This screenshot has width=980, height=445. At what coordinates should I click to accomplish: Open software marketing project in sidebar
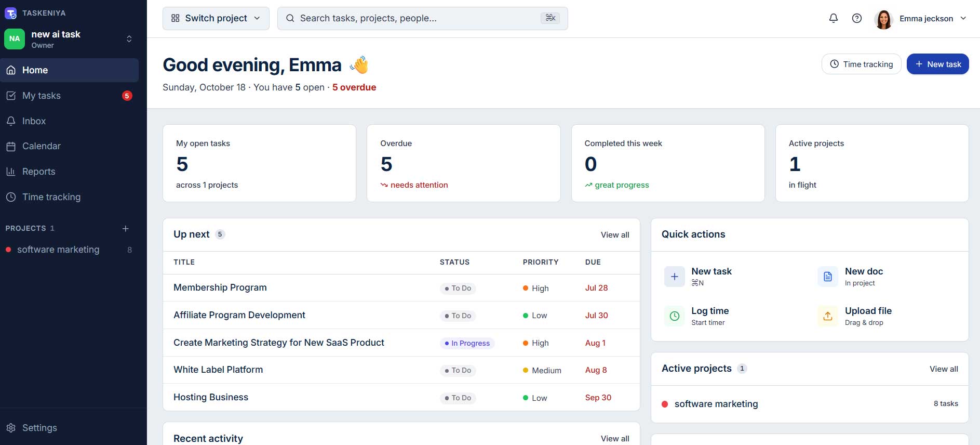pyautogui.click(x=70, y=250)
